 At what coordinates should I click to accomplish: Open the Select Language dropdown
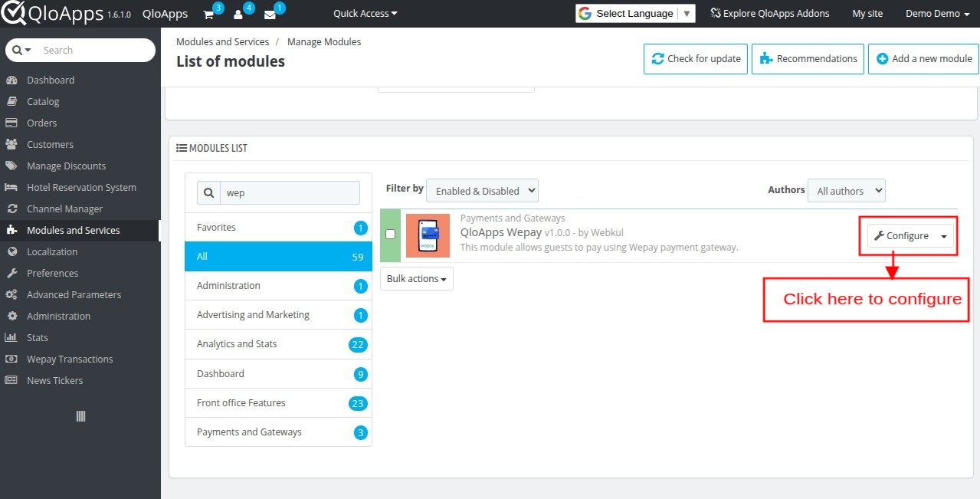click(634, 14)
